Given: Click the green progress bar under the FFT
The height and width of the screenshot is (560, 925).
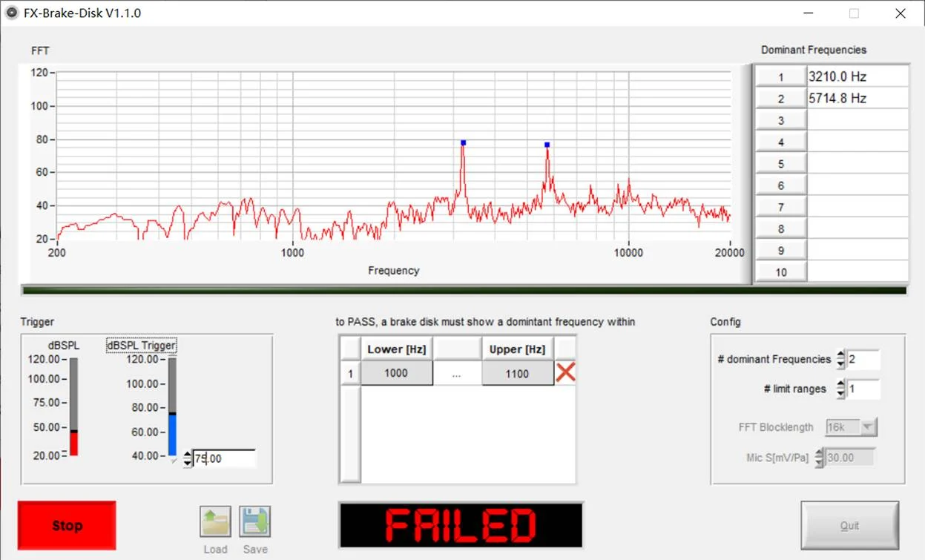Looking at the screenshot, I should pyautogui.click(x=464, y=290).
